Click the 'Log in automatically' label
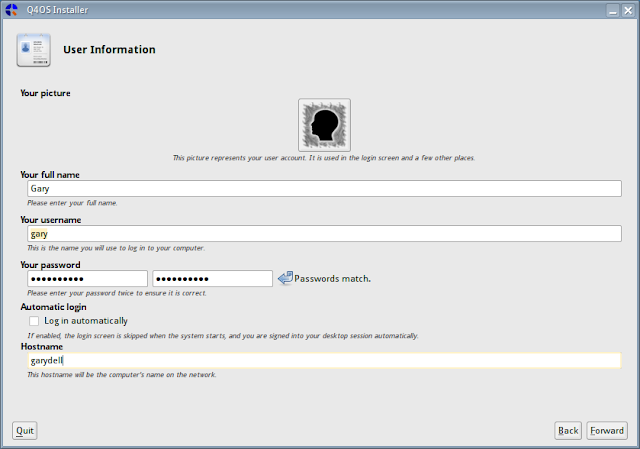640x449 pixels. 86,321
